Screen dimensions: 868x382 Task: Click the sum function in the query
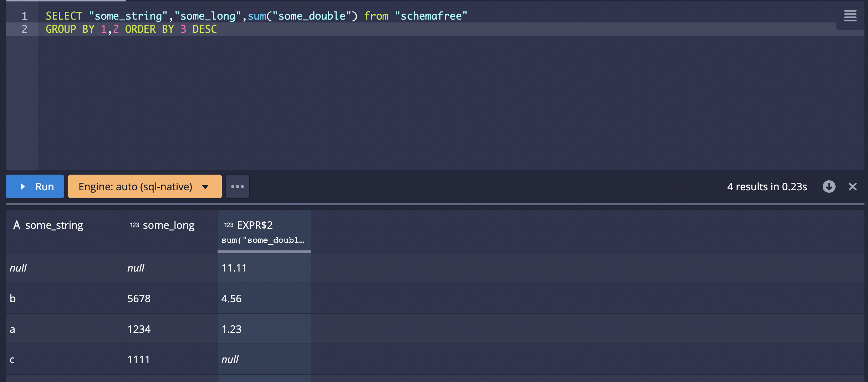pos(257,16)
